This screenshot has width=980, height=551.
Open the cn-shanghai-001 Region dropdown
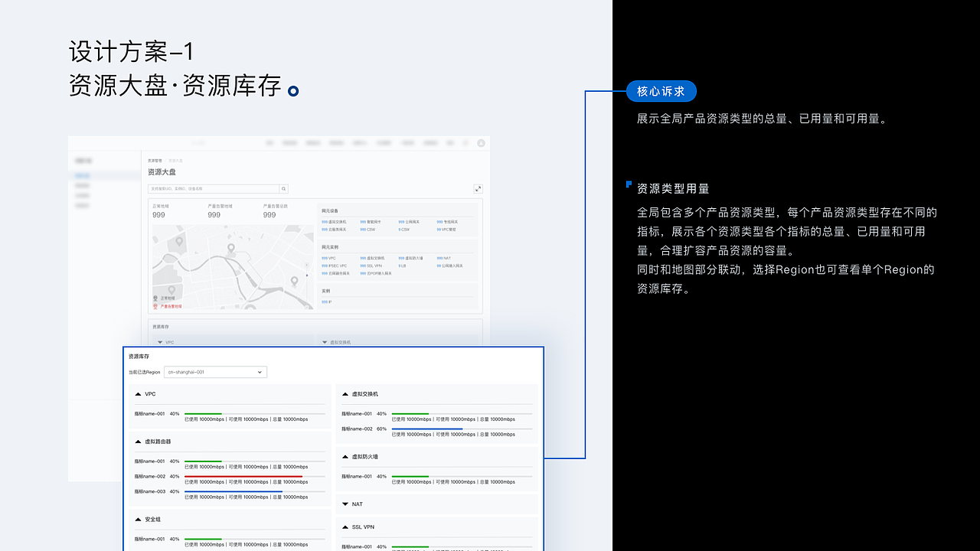[x=214, y=372]
